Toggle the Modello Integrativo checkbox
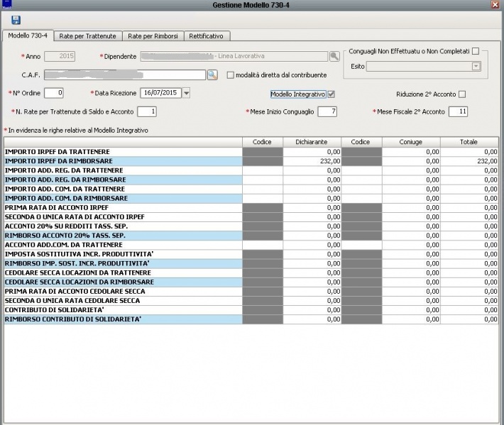The height and width of the screenshot is (425, 504). coord(331,94)
